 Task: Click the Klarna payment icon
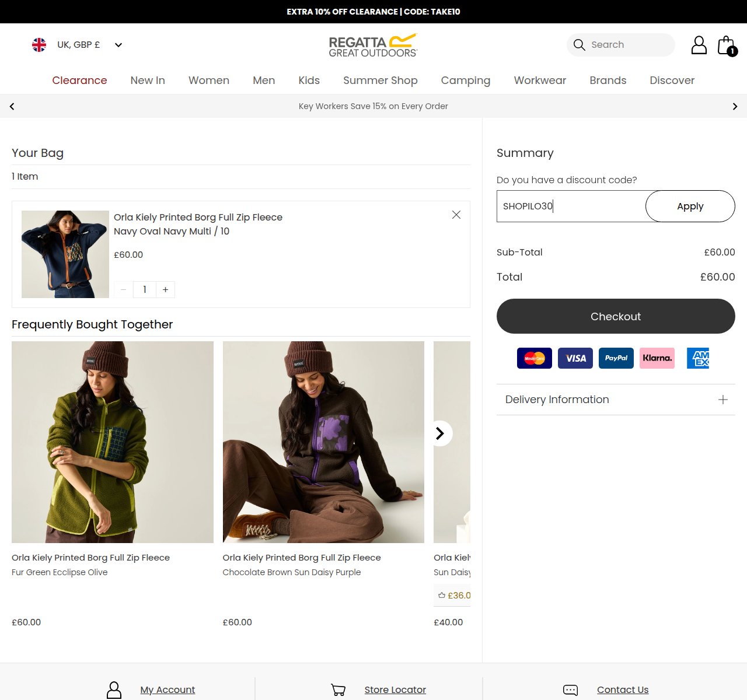click(x=657, y=358)
